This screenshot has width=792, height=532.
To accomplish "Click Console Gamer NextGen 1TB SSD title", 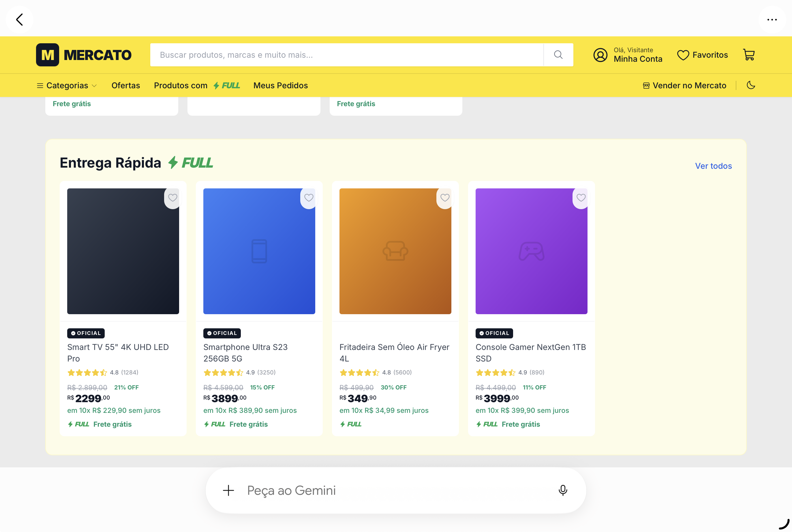I will (530, 353).
